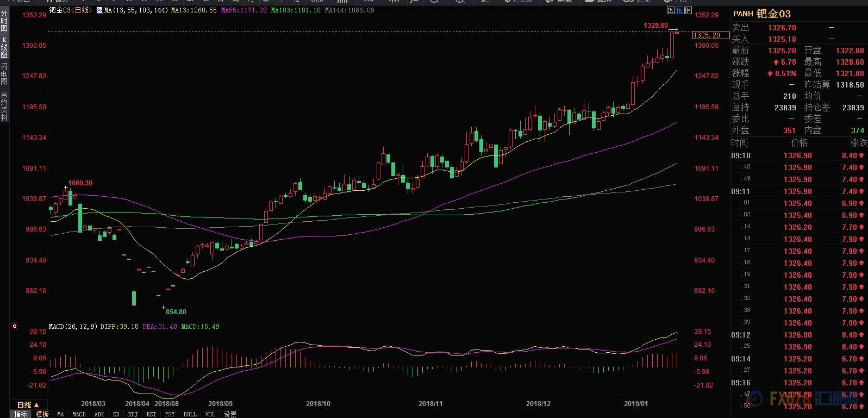This screenshot has height=418, width=868.
Task: Apply the ADX indicator
Action: (99, 414)
